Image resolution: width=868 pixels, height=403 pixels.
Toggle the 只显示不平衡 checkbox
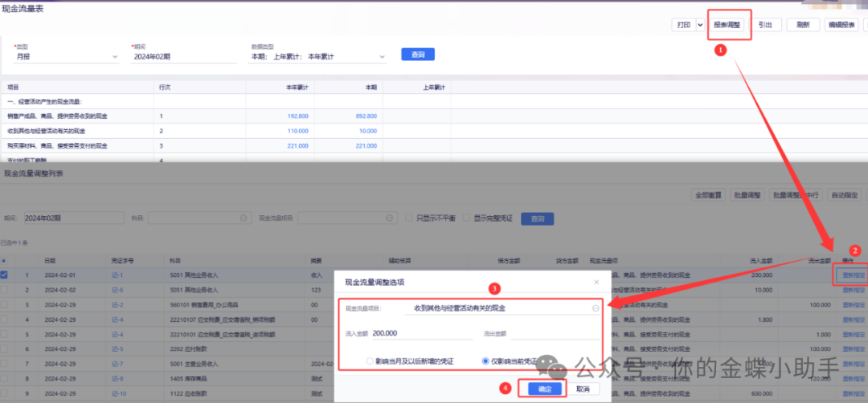pos(410,218)
